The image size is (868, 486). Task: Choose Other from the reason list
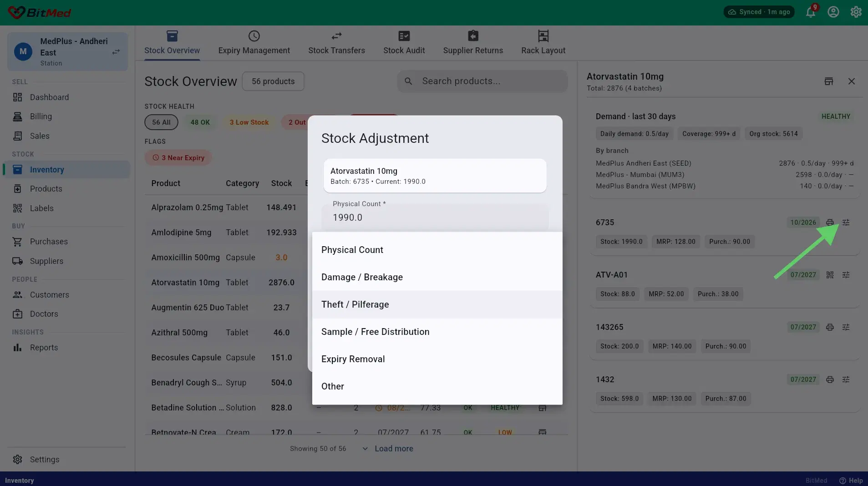(x=437, y=386)
